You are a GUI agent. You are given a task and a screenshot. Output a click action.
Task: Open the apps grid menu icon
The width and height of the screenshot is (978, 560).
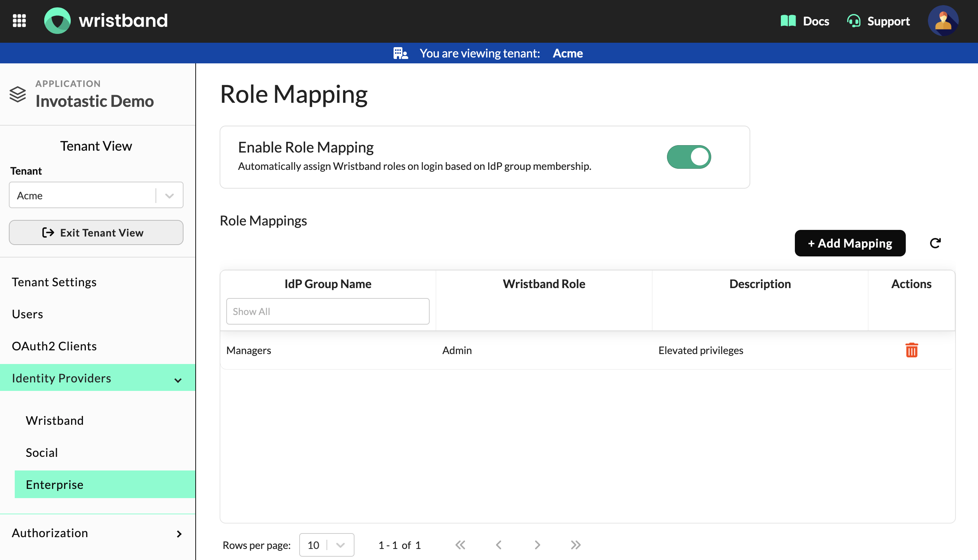(x=19, y=21)
